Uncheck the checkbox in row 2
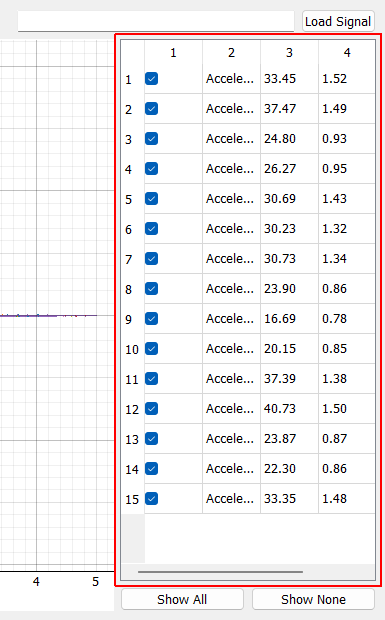The height and width of the screenshot is (620, 385). (151, 109)
